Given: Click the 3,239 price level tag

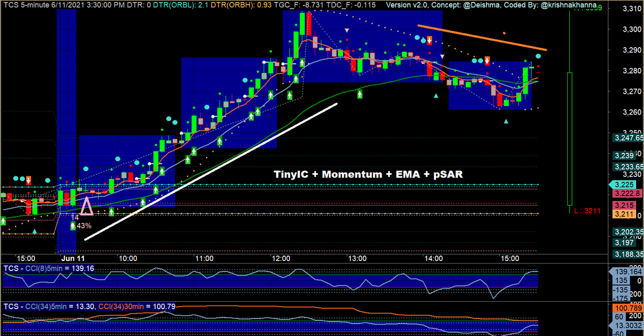Looking at the screenshot, I should pyautogui.click(x=624, y=155).
